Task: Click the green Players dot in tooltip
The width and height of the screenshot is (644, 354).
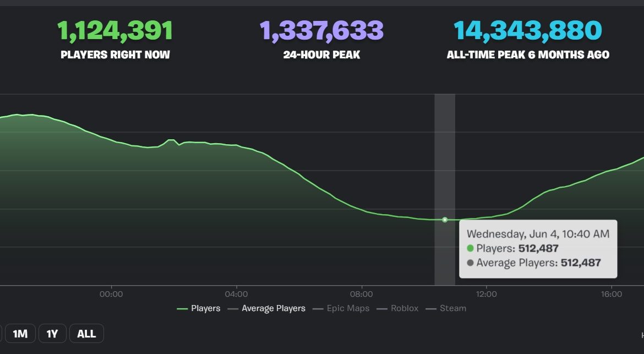Action: coord(470,248)
